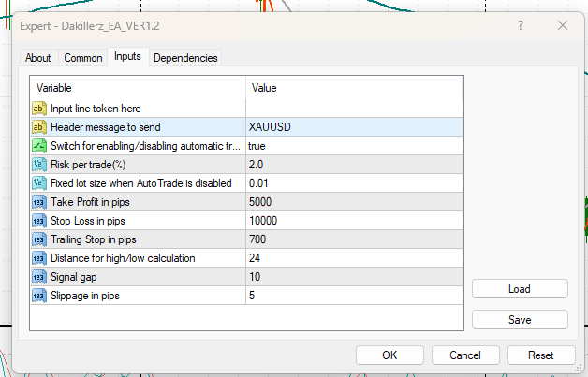This screenshot has height=377, width=588.
Task: Select the Inputs tab
Action: [128, 56]
